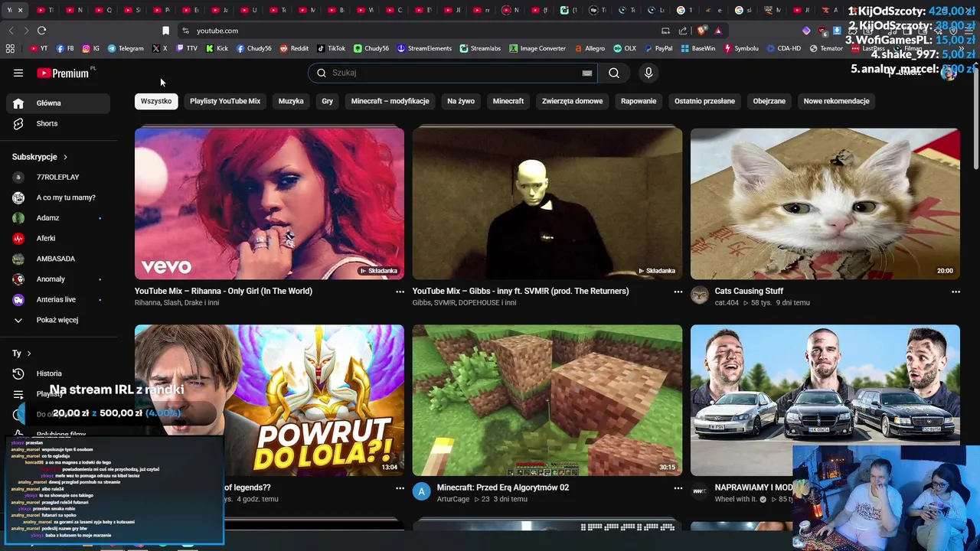The width and height of the screenshot is (980, 551).
Task: Open the POWRUT DO LOLA thumbnail
Action: [269, 400]
